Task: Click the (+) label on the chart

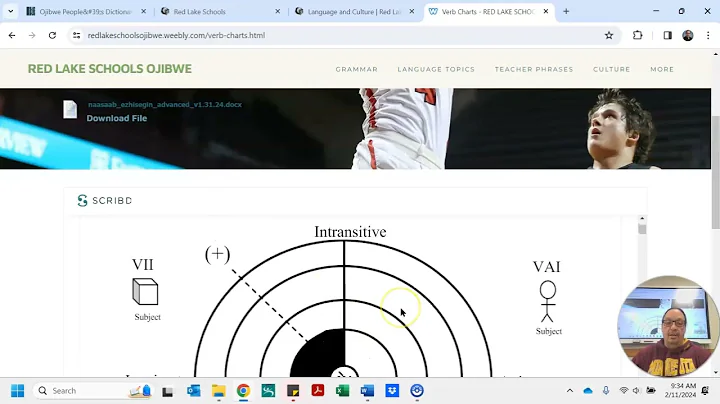Action: [x=217, y=254]
